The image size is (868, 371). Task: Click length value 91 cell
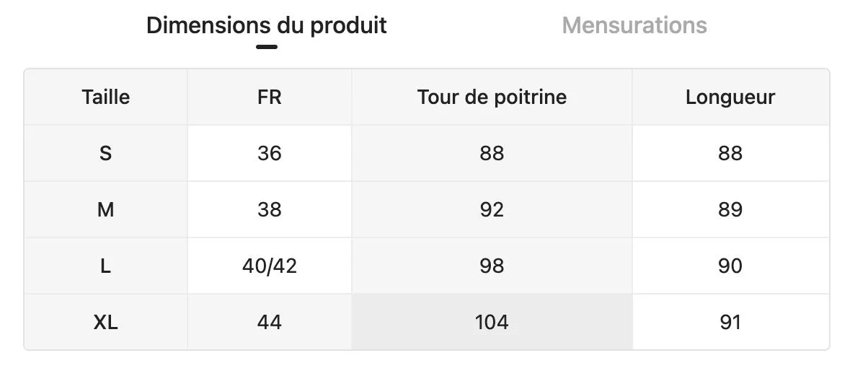coord(730,322)
